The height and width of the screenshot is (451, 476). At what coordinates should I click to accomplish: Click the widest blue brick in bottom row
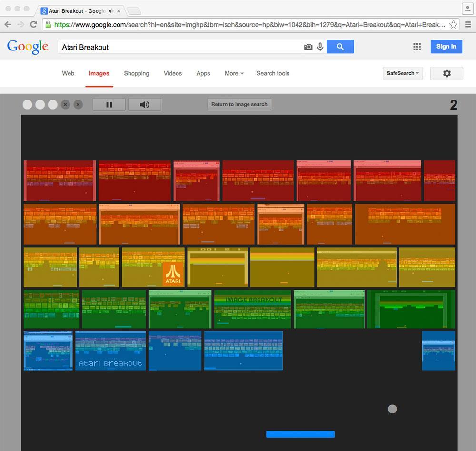pos(243,351)
